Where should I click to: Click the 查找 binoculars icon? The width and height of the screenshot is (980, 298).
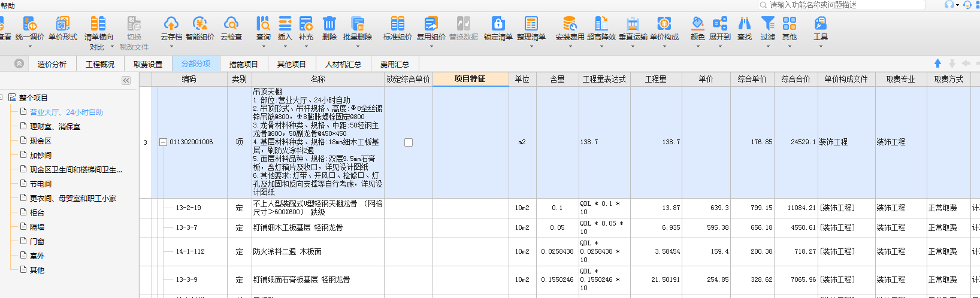tap(745, 23)
